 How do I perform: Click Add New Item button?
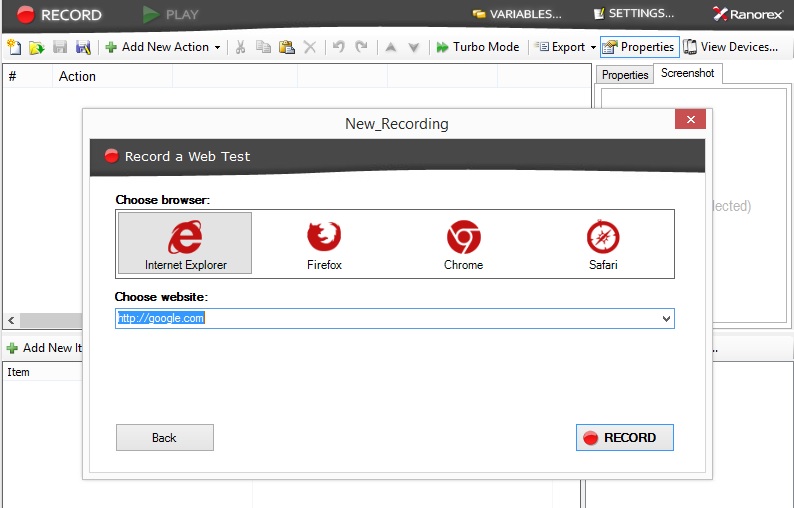44,348
